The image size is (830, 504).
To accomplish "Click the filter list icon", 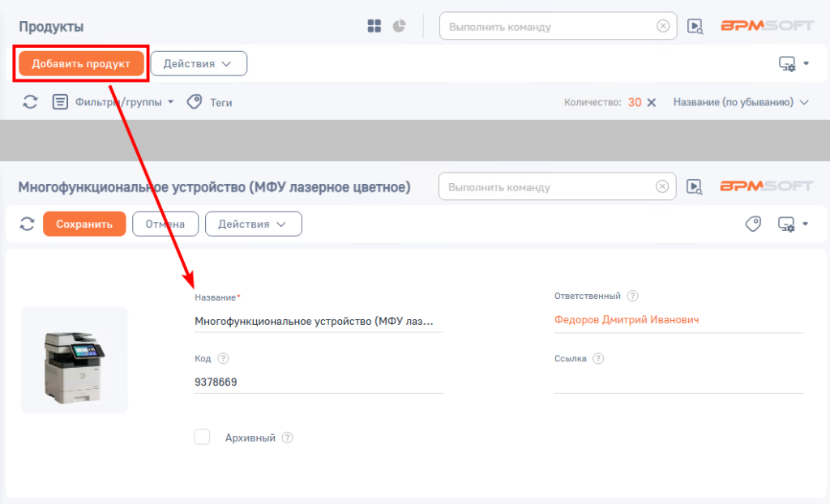I will point(60,101).
